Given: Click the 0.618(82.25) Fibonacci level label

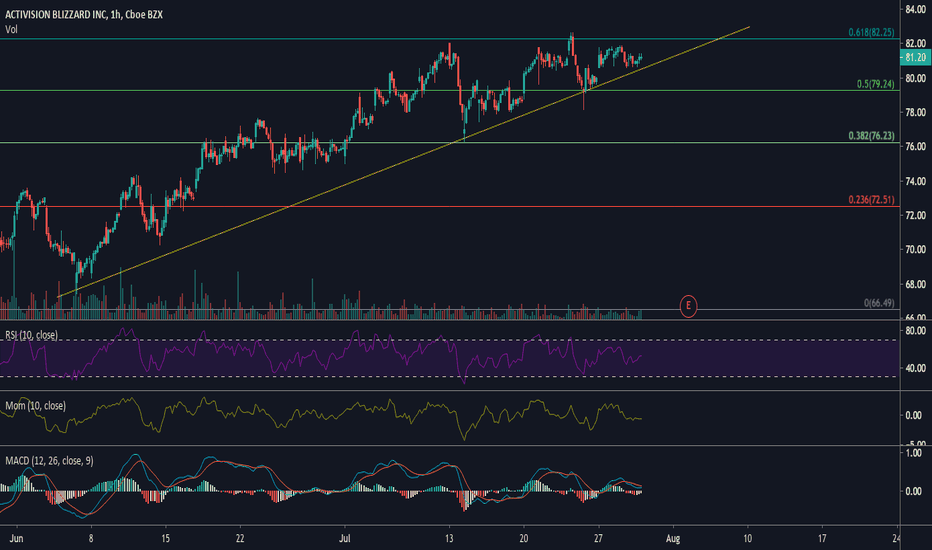Looking at the screenshot, I should [871, 32].
